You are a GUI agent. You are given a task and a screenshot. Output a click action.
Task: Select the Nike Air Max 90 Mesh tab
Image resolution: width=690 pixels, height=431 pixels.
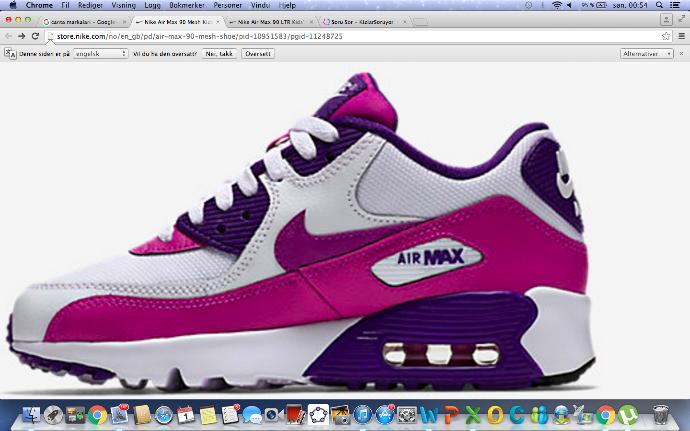178,22
